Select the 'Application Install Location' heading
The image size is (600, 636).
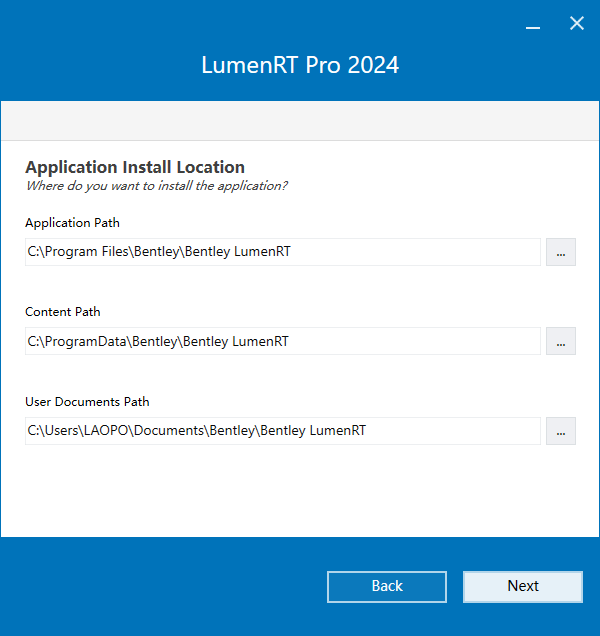135,167
